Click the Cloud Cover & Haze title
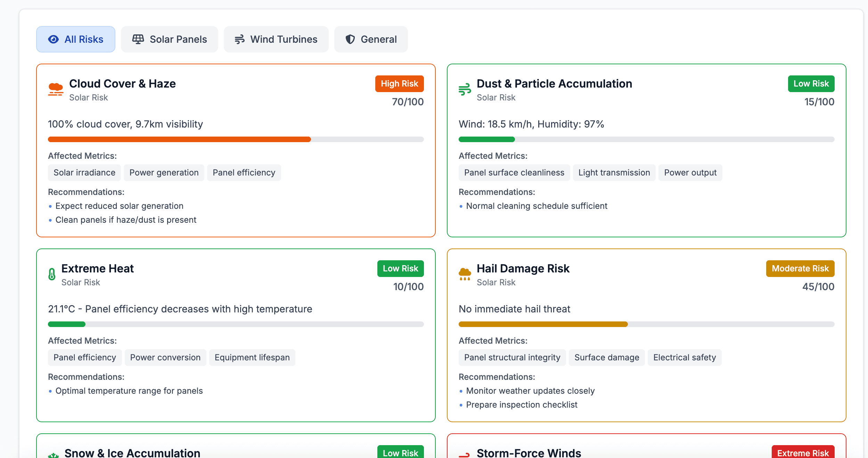868x458 pixels. point(122,84)
